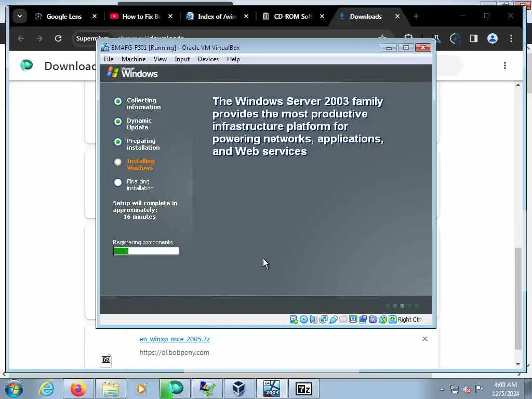Click the network adapters icon in VirtualBox status bar
The height and width of the screenshot is (399, 532).
tap(323, 320)
